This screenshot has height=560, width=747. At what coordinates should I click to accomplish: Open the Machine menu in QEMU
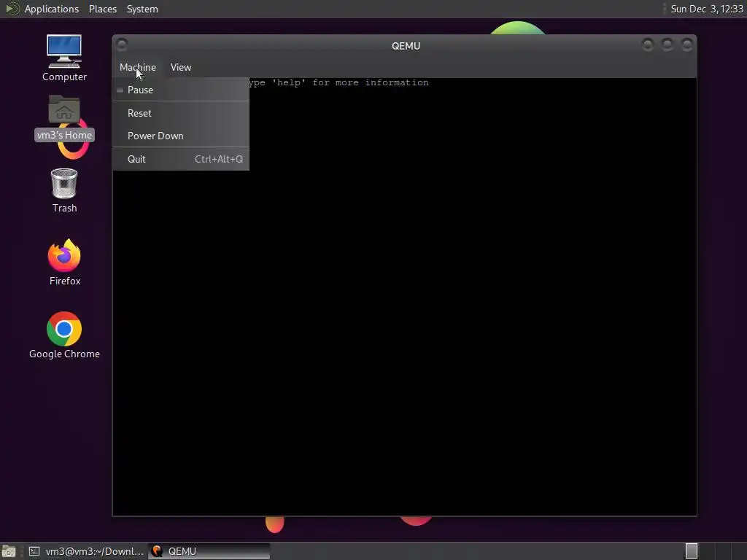point(137,67)
